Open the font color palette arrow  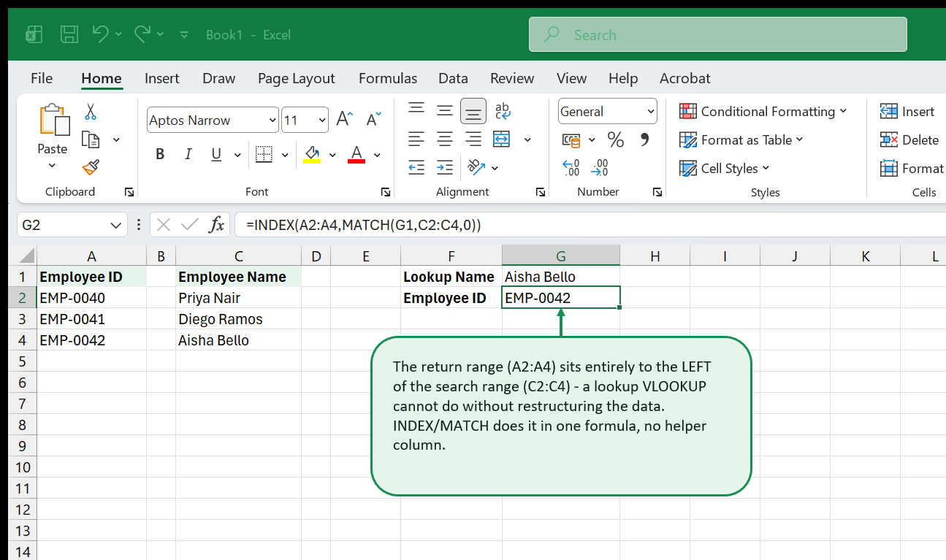[x=377, y=155]
